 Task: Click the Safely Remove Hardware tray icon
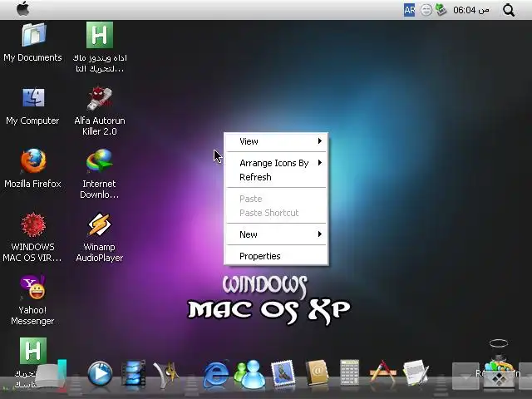tap(441, 9)
